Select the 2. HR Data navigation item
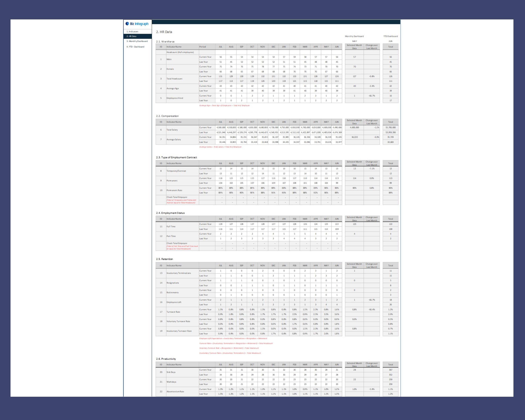The height and width of the screenshot is (420, 525). 138,36
